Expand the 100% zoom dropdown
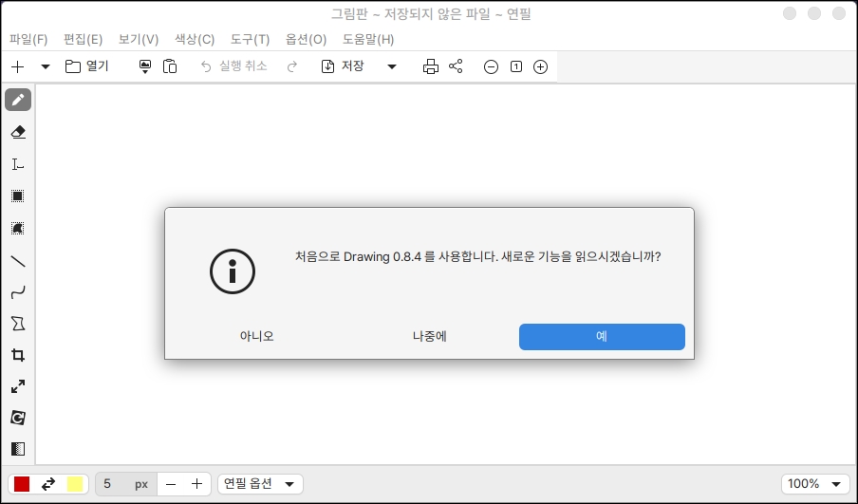 (x=813, y=484)
